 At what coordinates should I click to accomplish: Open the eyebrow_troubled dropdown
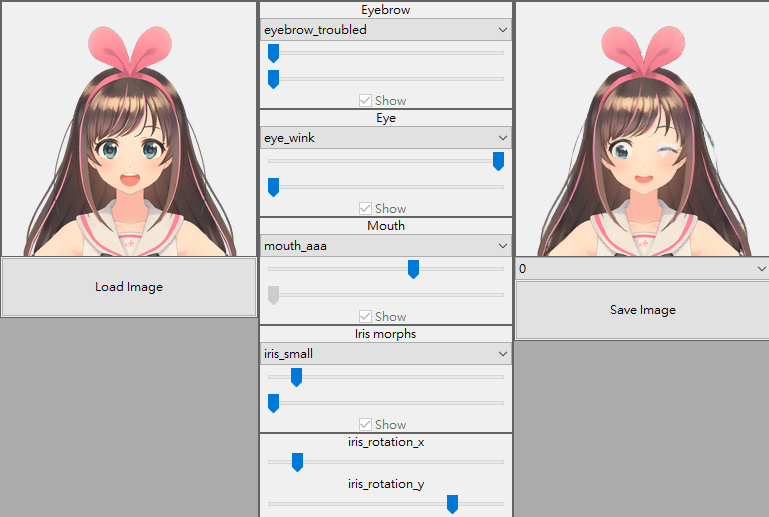click(x=385, y=30)
